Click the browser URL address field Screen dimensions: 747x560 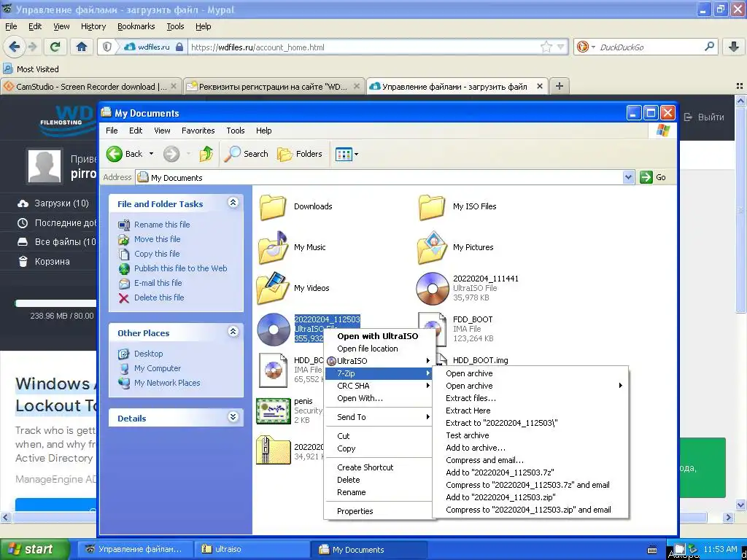pos(365,47)
